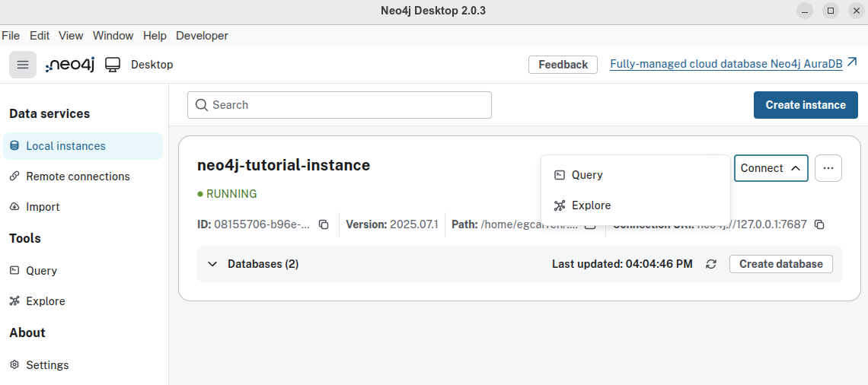Image resolution: width=868 pixels, height=385 pixels.
Task: Collapse the Connect dropdown
Action: click(771, 168)
